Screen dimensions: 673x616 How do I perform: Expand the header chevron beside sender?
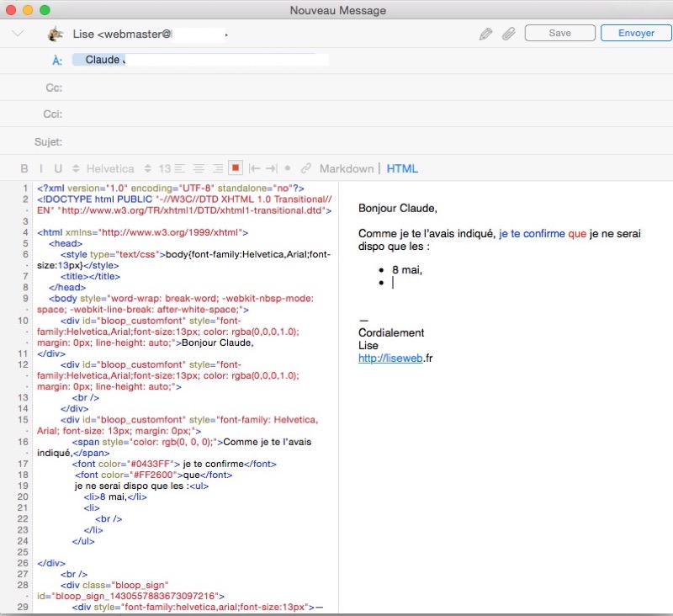point(19,34)
